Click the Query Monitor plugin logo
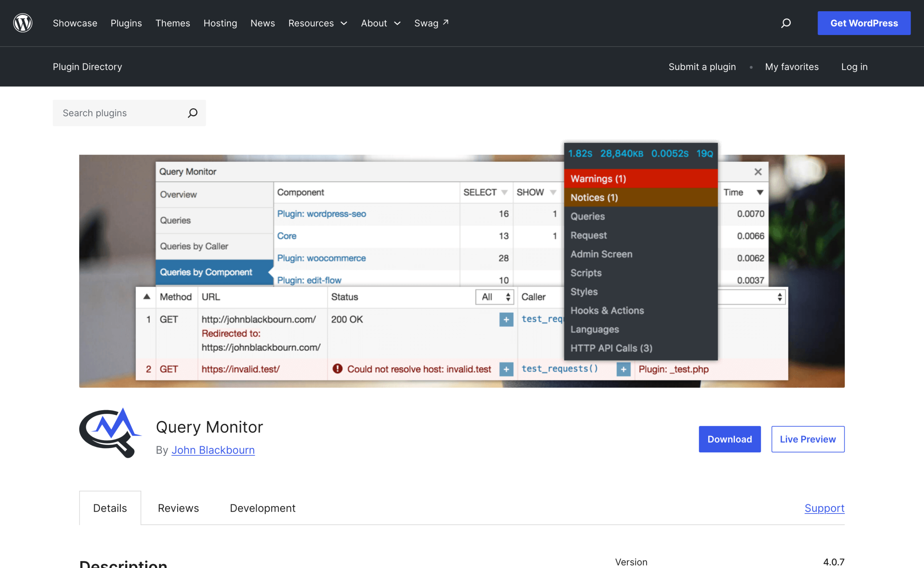Image resolution: width=924 pixels, height=568 pixels. (x=110, y=433)
